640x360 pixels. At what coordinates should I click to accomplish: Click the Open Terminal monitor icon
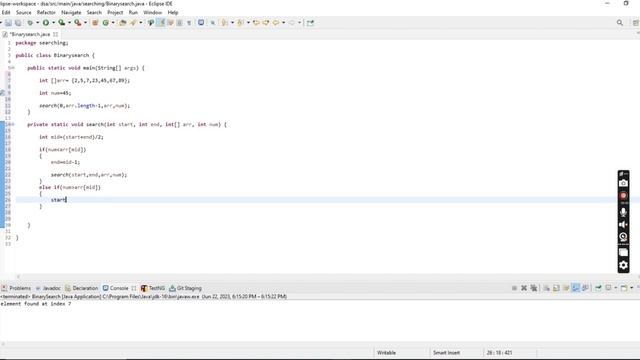pyautogui.click(x=201, y=23)
